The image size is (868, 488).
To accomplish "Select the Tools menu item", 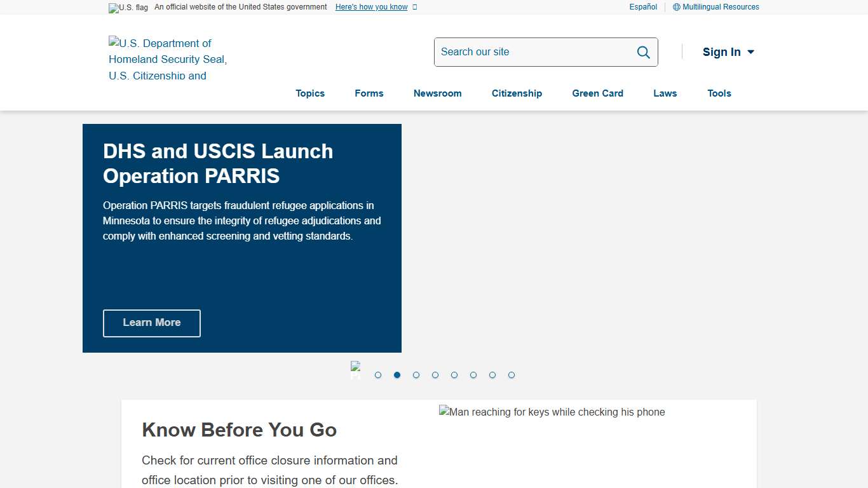I will (719, 93).
